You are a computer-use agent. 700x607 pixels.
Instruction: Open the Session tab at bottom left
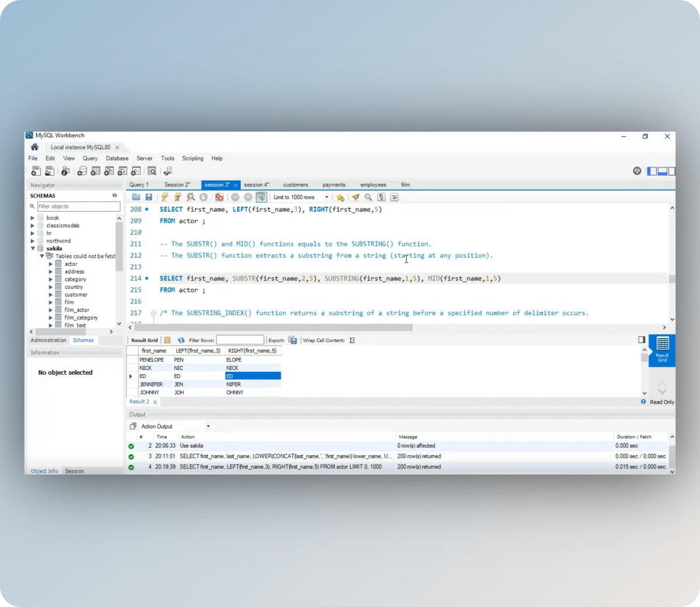pos(75,471)
